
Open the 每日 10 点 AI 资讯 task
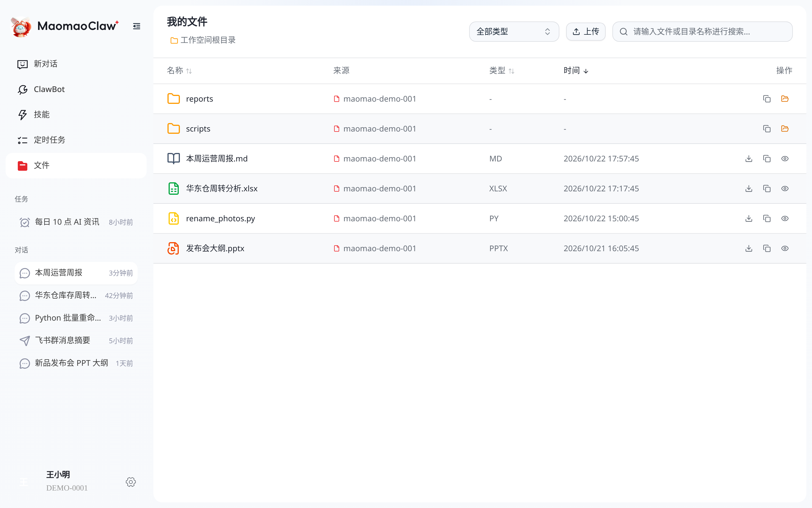pos(76,222)
